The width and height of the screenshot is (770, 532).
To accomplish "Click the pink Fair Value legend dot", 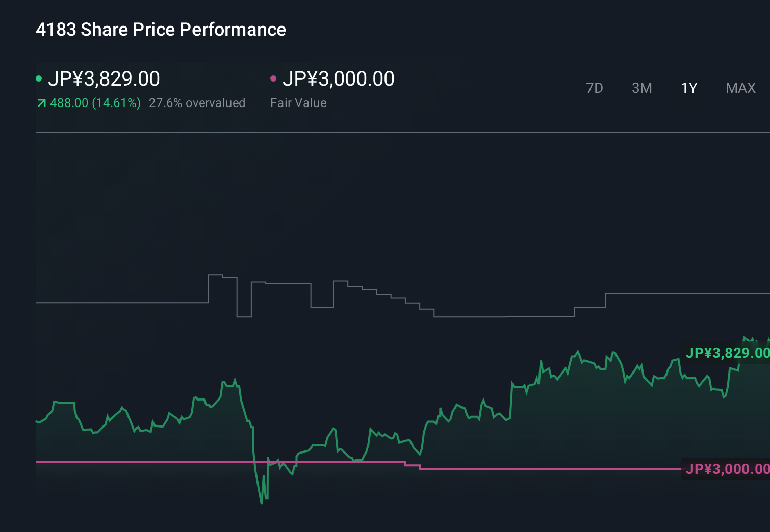I will click(274, 78).
